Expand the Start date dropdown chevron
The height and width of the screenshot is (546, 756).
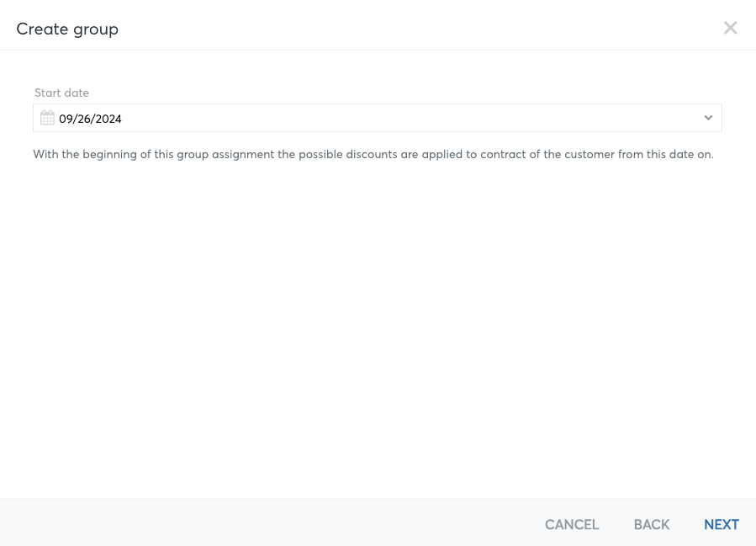point(708,118)
